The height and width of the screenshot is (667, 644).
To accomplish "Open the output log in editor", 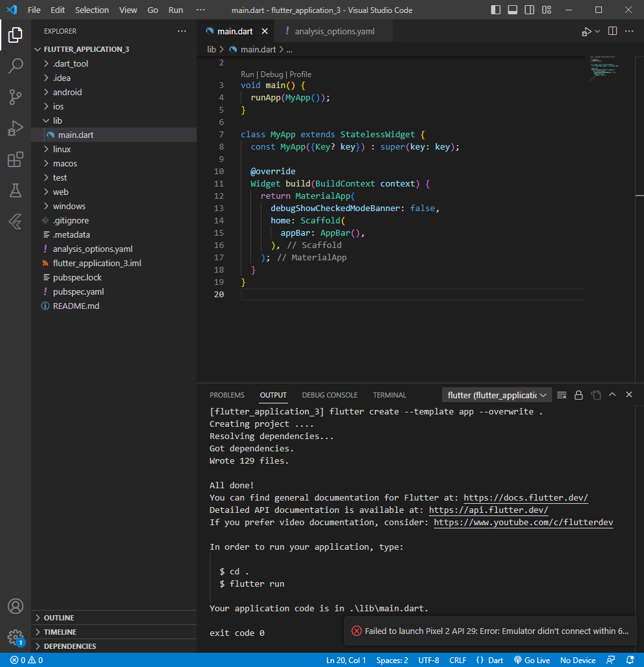I will pos(596,395).
